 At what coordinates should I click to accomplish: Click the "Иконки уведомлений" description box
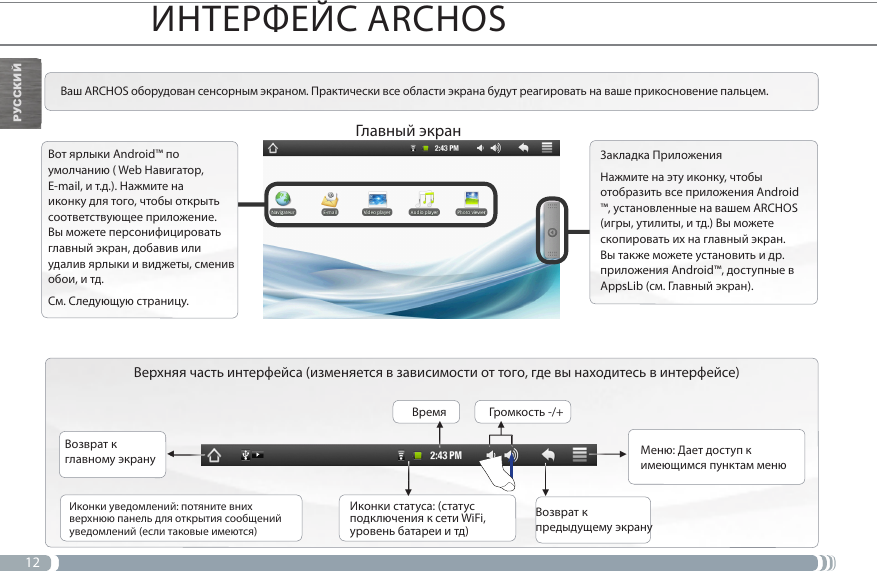pos(181,518)
